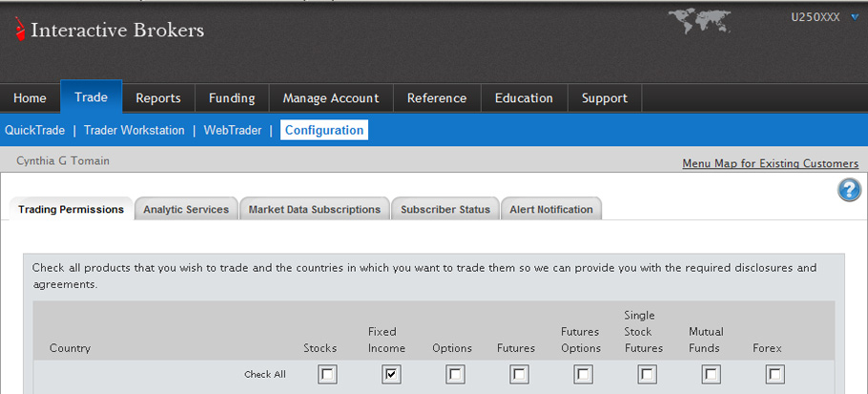Enable the Futures Check All checkbox
868x394 pixels.
[519, 375]
